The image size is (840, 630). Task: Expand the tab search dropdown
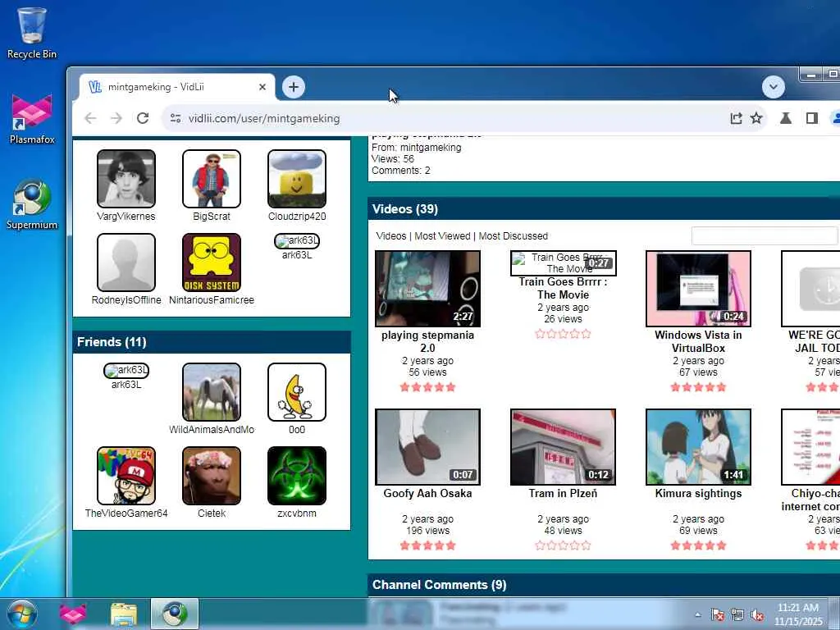point(774,87)
